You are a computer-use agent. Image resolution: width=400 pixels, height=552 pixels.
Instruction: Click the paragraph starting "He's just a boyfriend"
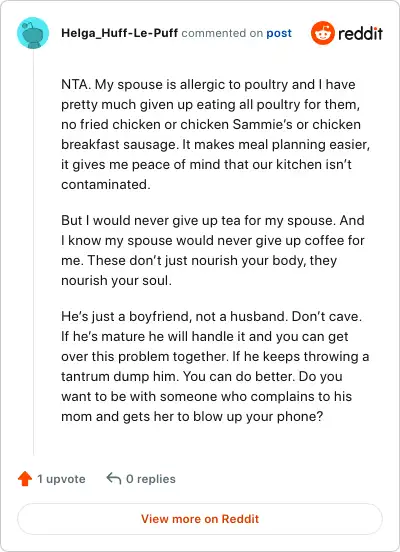pos(215,366)
